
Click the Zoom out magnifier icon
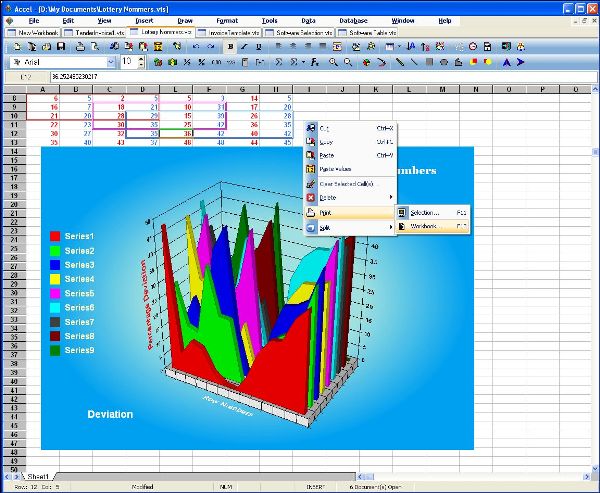coord(348,62)
